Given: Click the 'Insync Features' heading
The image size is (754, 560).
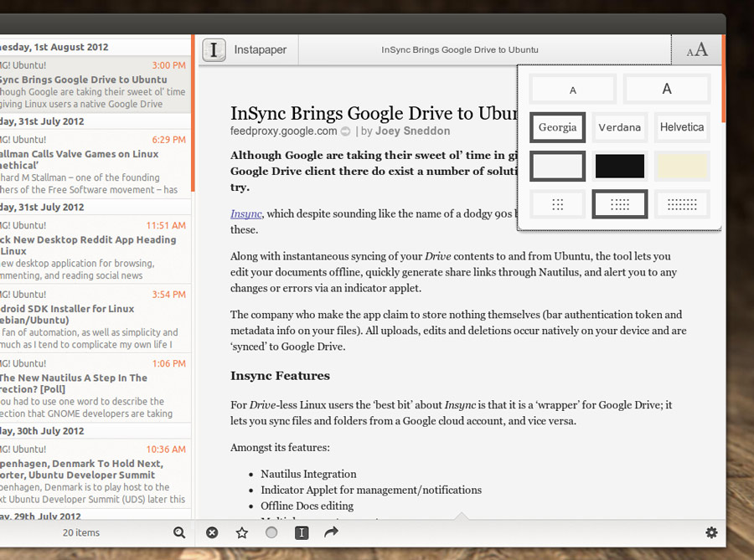Looking at the screenshot, I should 280,376.
